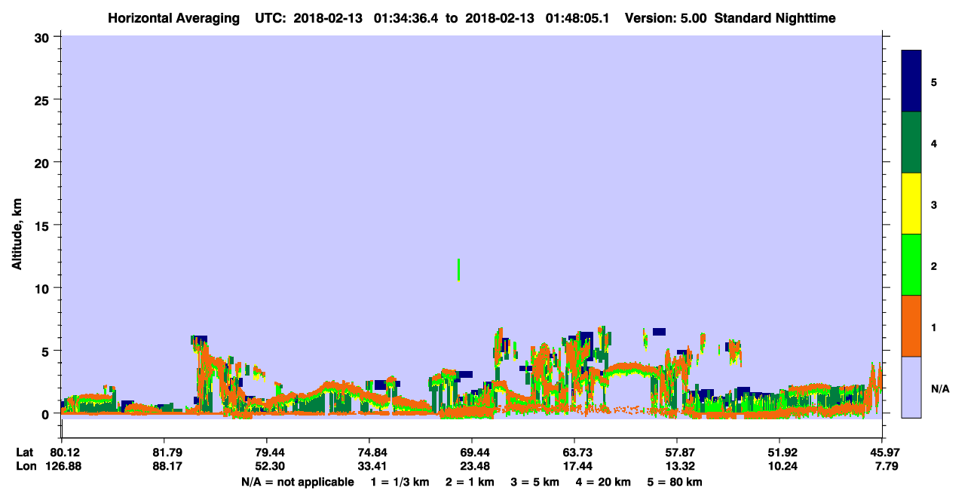Click the y-axis tick label 0
980x503 pixels.
click(x=47, y=414)
